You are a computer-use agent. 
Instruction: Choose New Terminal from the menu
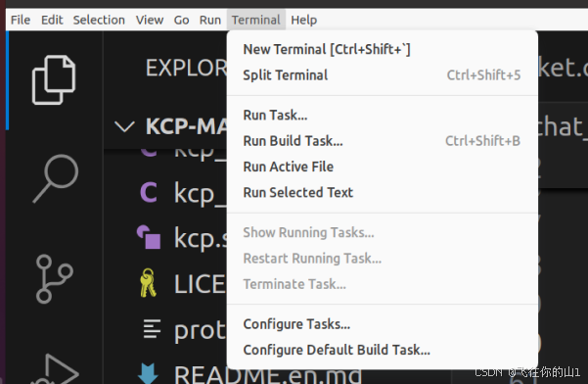tap(383, 49)
